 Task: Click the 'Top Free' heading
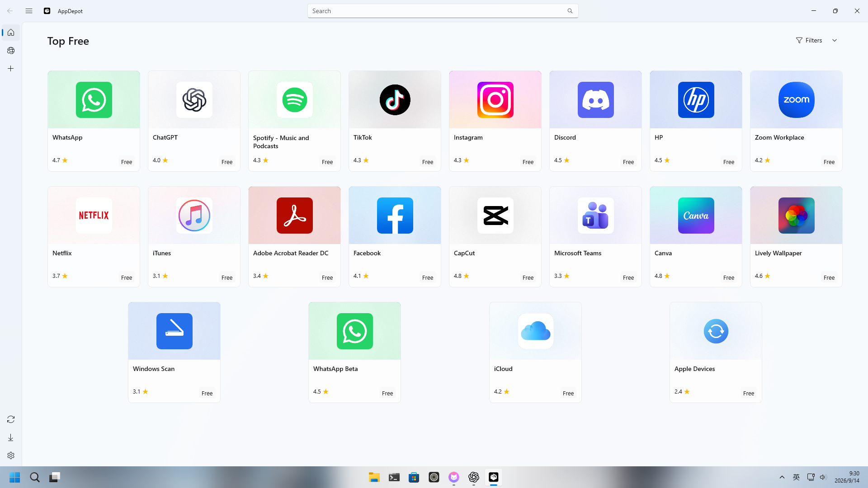(x=68, y=41)
